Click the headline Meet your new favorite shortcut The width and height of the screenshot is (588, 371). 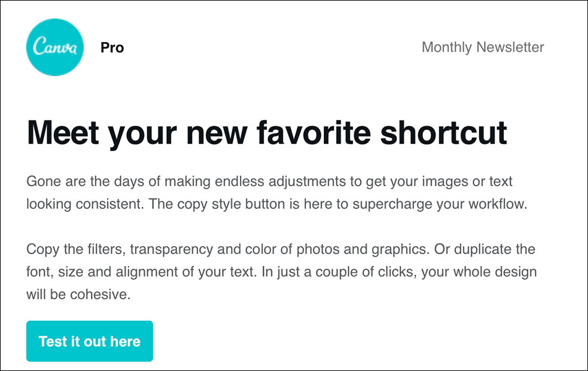[x=266, y=132]
